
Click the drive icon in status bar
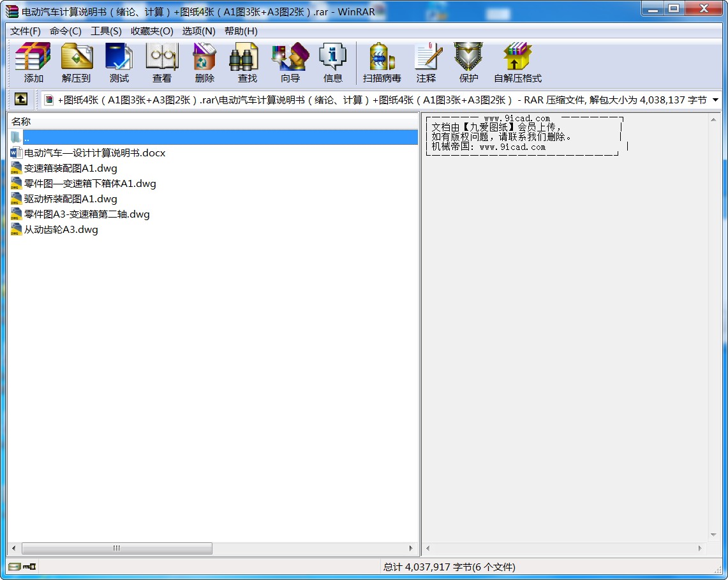(15, 567)
